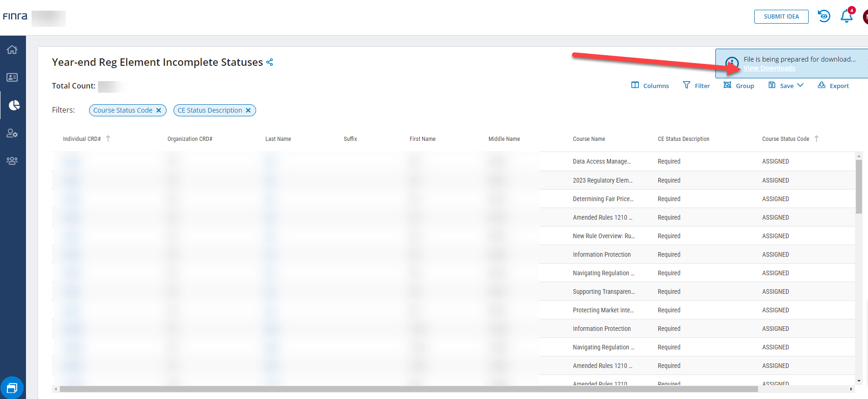Click the horizontal scrollbar at table bottom
The height and width of the screenshot is (399, 868).
(x=408, y=389)
